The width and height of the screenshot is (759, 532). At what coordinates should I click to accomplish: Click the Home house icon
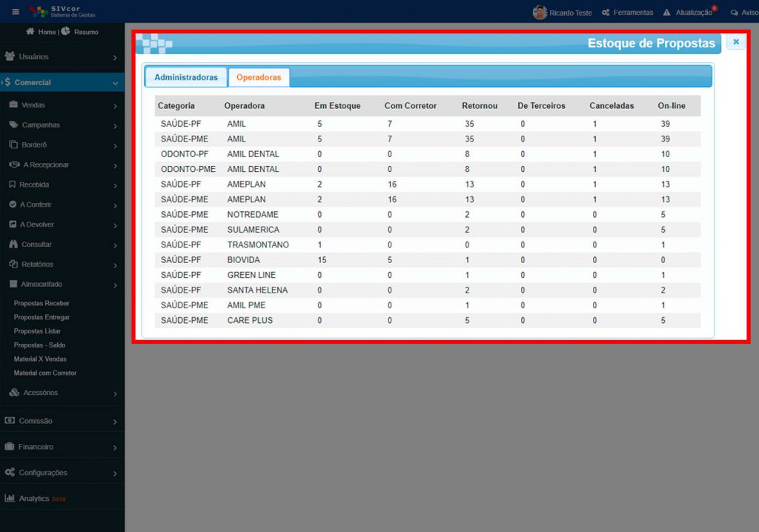tap(30, 31)
